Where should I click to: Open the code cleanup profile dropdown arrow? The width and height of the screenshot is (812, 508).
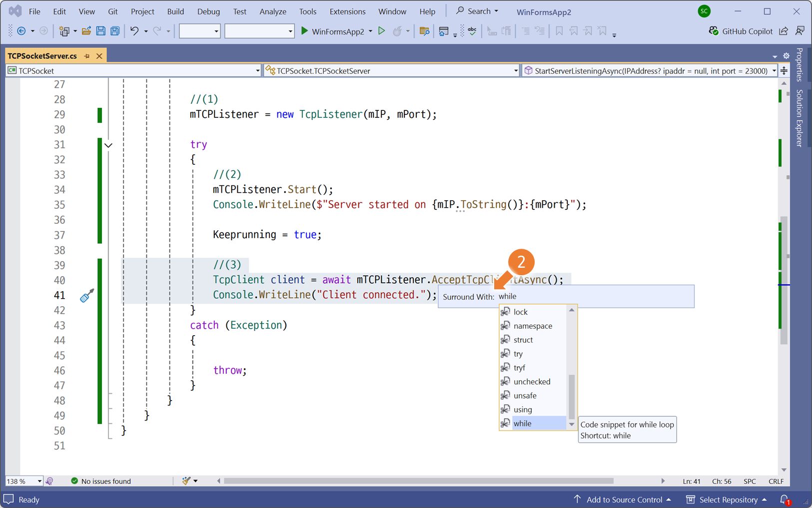[195, 481]
